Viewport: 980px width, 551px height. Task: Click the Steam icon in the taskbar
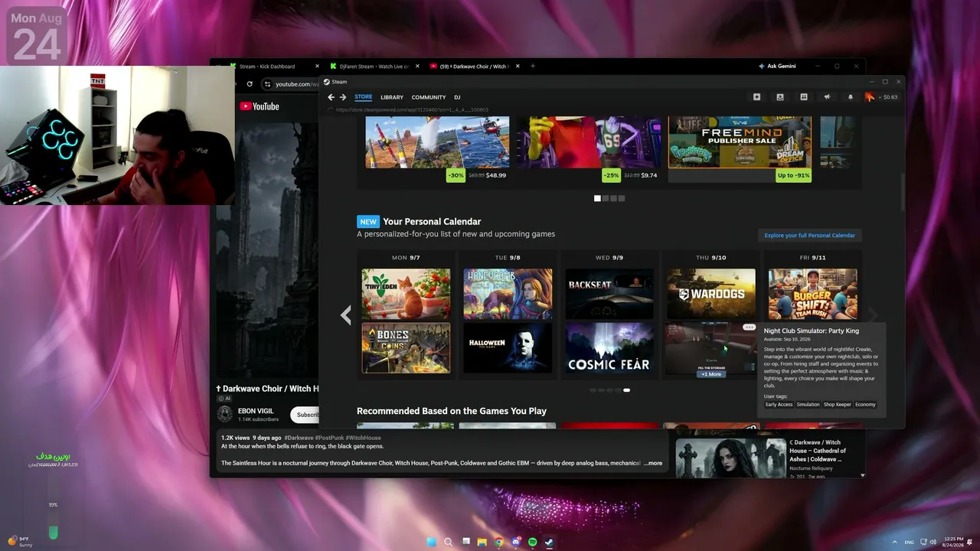pos(549,542)
